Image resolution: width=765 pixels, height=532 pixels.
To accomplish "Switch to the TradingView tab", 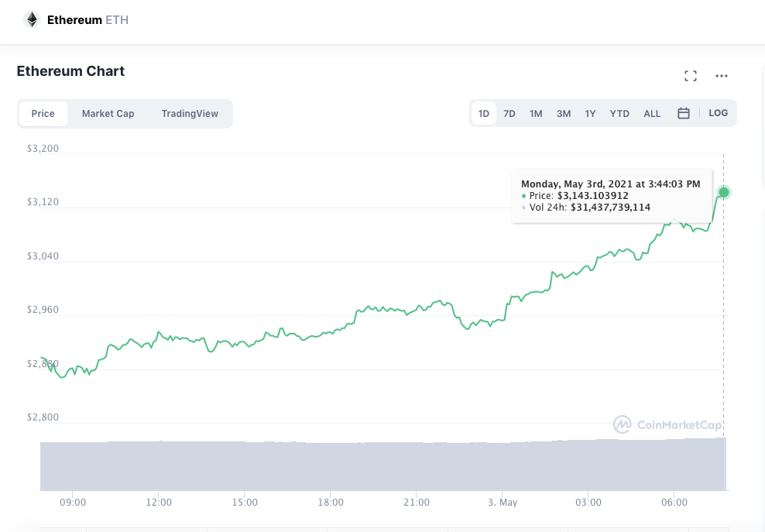I will [x=190, y=114].
